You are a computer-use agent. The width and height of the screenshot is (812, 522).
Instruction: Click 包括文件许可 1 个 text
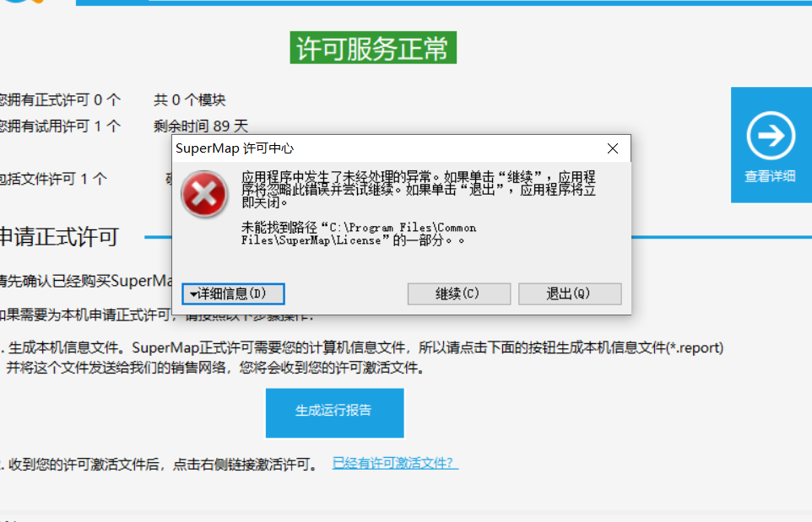click(x=53, y=179)
